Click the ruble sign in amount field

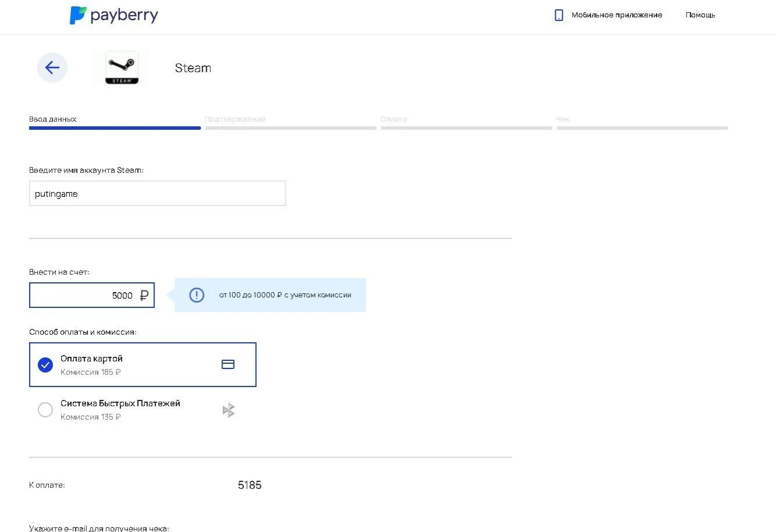tap(144, 296)
